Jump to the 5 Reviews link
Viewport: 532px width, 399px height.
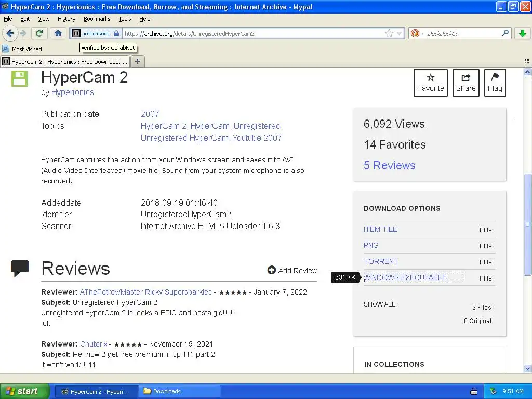[x=390, y=165]
